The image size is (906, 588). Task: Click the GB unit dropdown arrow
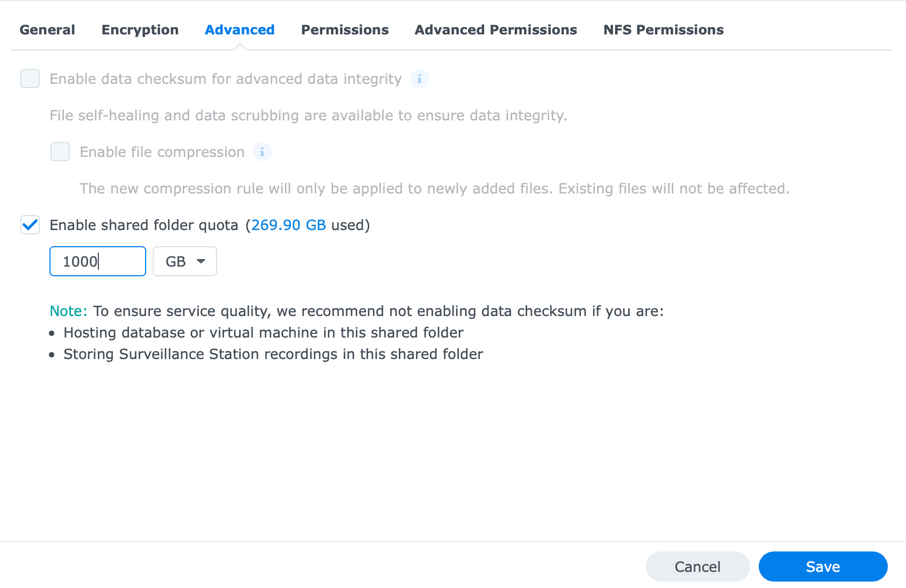click(201, 261)
